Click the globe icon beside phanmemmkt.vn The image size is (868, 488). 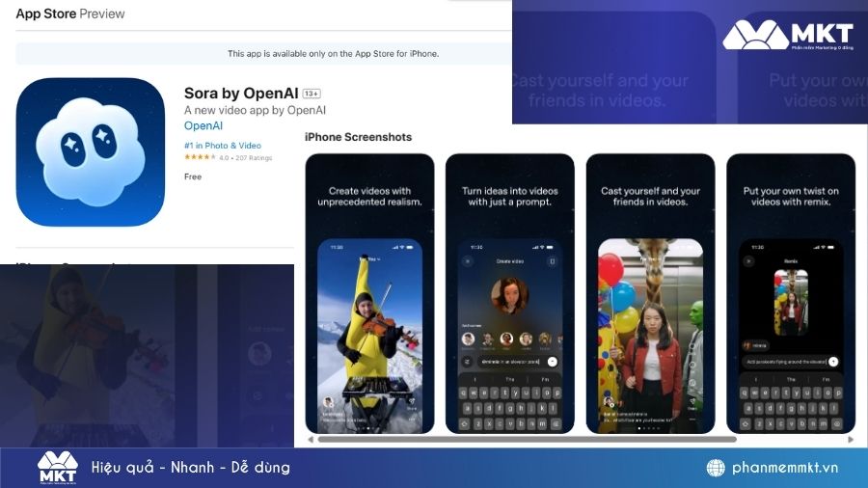point(716,468)
